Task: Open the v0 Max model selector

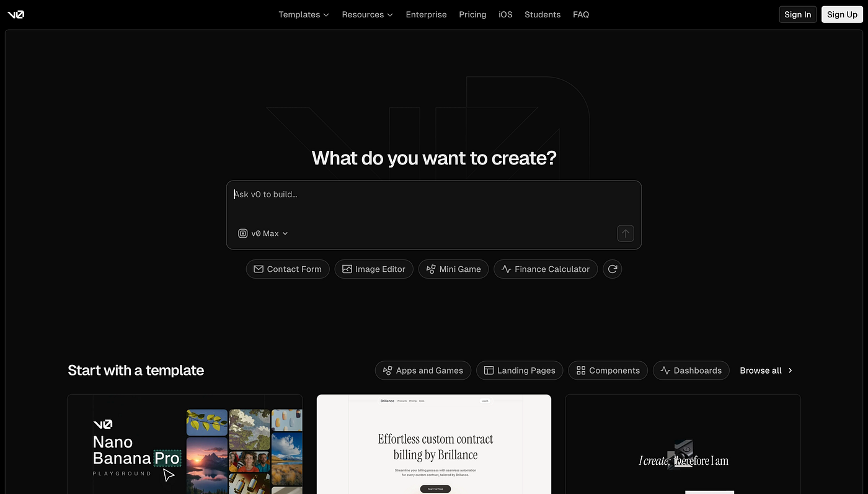Action: (263, 233)
